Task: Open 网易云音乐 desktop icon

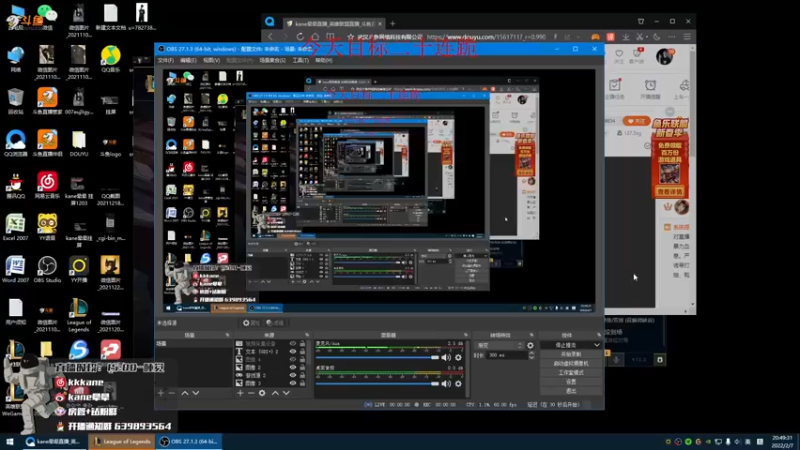Action: [47, 185]
